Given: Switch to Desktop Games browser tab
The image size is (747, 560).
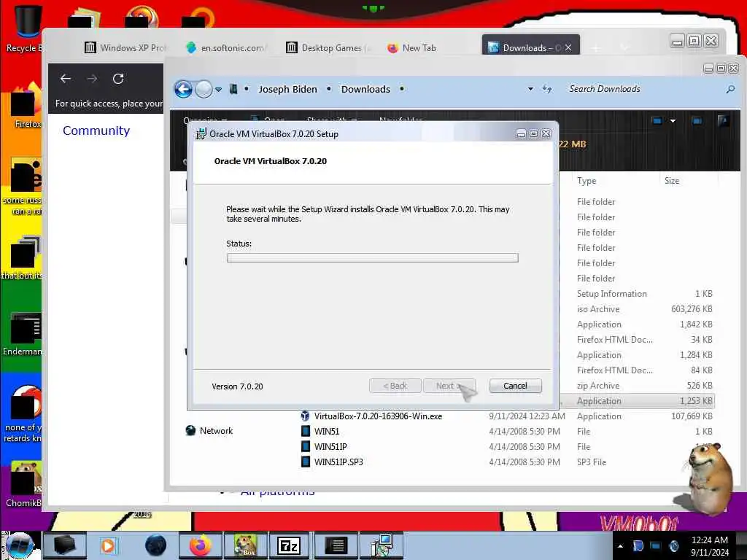Looking at the screenshot, I should [328, 47].
